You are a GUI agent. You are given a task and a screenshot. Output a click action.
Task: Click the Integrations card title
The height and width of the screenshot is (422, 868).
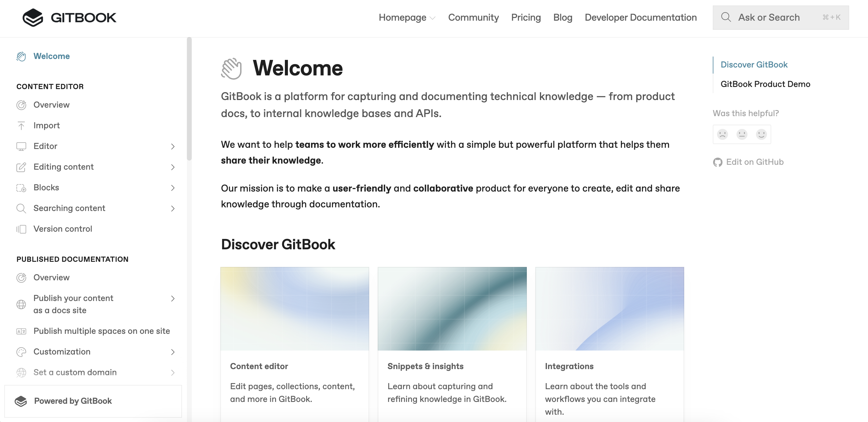click(x=569, y=366)
